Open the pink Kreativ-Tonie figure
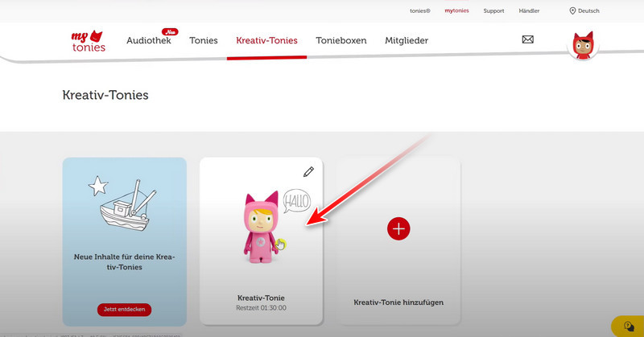 (261, 227)
